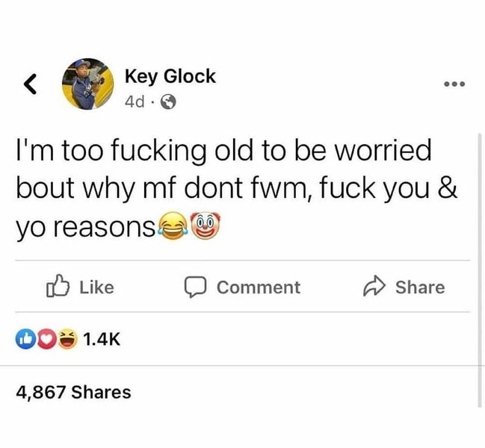Click the globe public-visibility icon

(x=168, y=102)
